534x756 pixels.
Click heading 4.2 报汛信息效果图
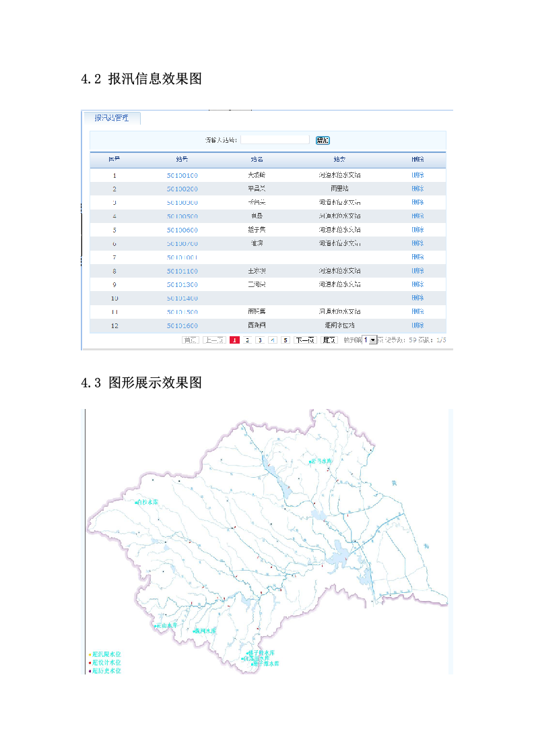tap(141, 79)
